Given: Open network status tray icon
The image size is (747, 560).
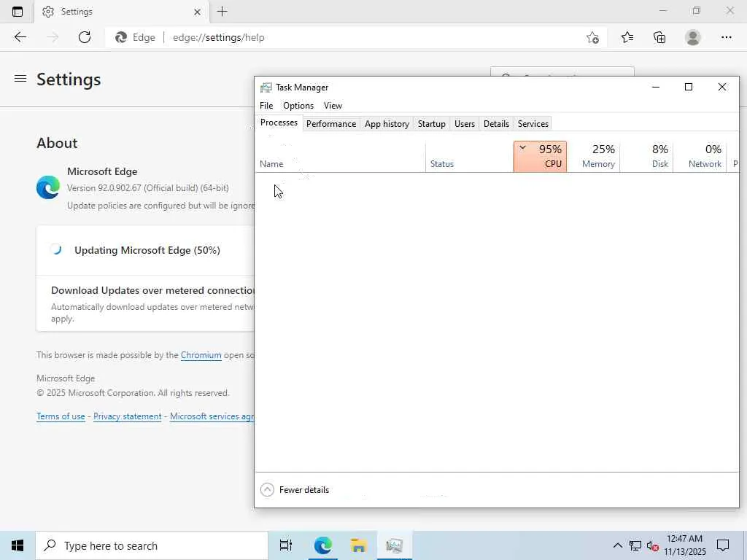Looking at the screenshot, I should tap(635, 545).
